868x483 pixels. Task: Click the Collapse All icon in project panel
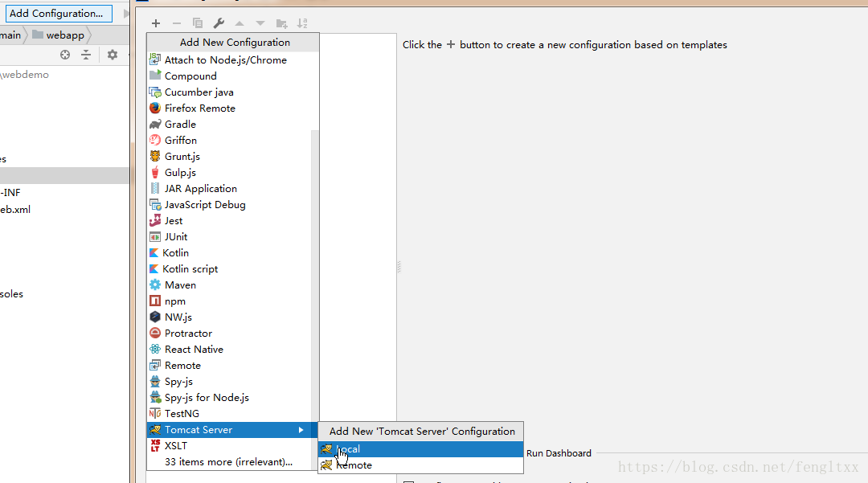(x=86, y=54)
